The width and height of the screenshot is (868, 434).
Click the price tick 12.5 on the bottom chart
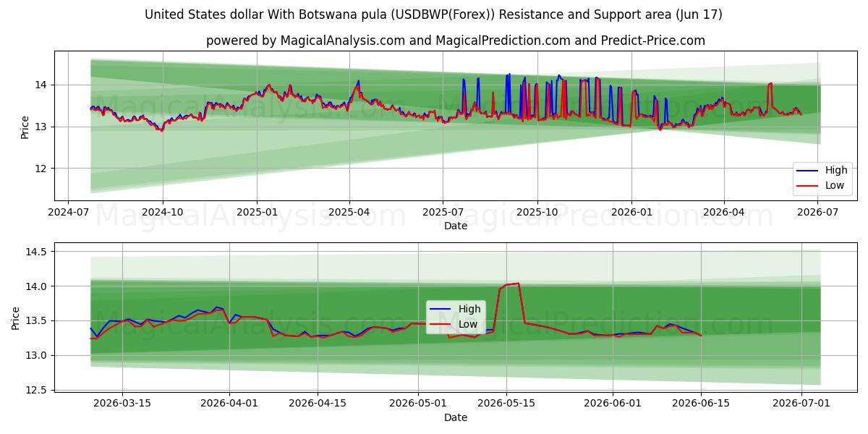click(x=38, y=390)
